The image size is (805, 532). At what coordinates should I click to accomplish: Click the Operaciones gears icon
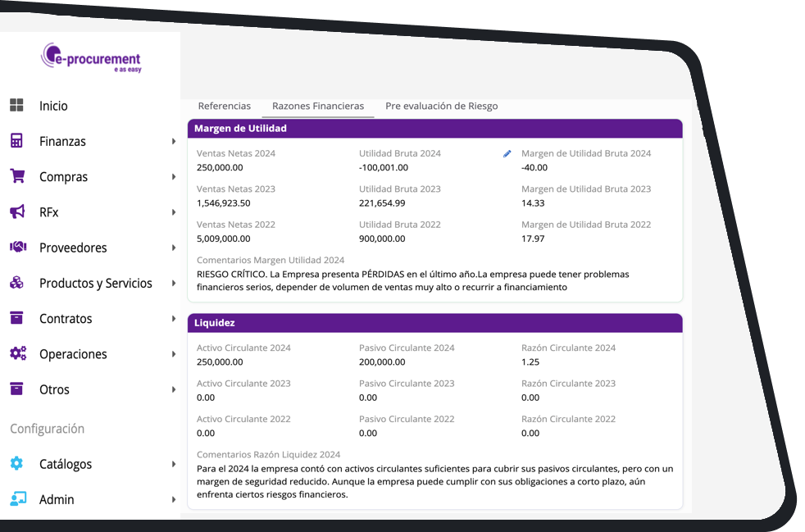17,354
